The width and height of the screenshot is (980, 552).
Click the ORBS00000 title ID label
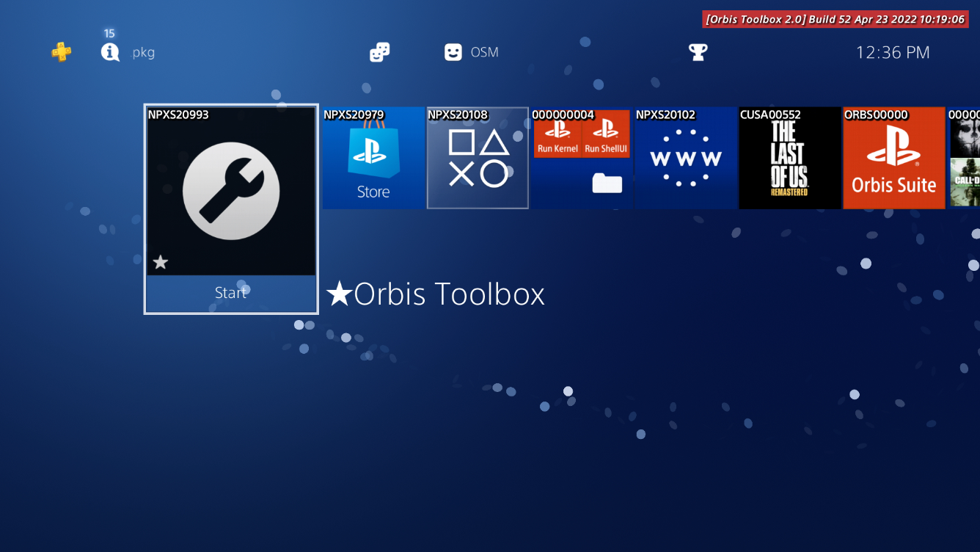tap(876, 115)
